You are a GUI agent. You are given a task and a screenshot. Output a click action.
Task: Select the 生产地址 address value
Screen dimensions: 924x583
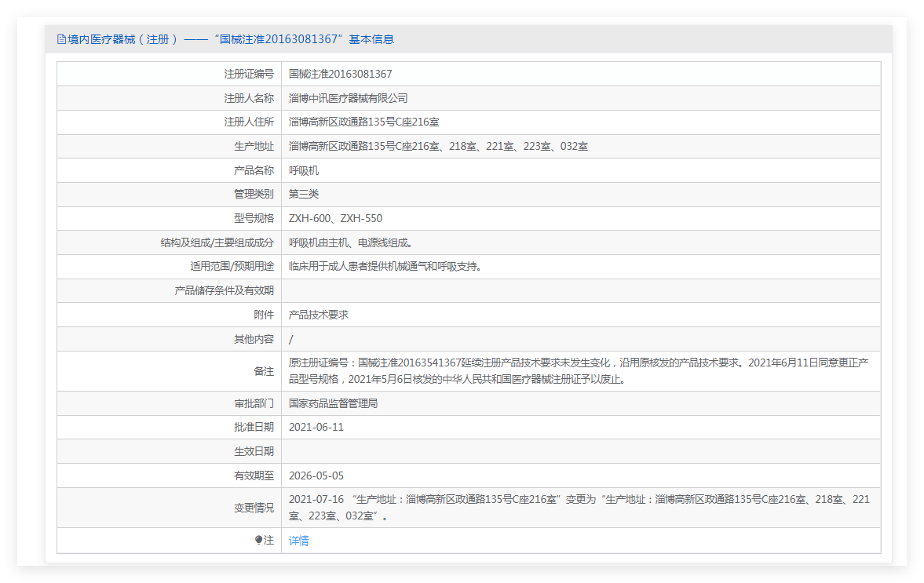pyautogui.click(x=438, y=146)
